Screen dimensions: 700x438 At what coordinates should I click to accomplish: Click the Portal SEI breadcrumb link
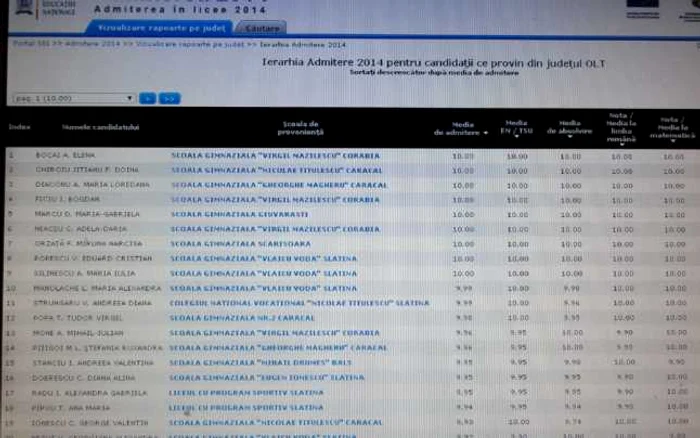pyautogui.click(x=31, y=44)
